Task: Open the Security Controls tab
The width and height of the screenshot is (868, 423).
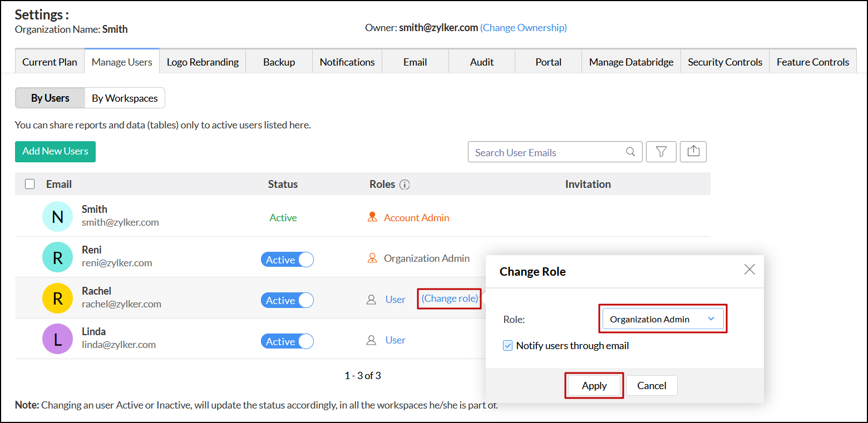Action: [x=725, y=62]
